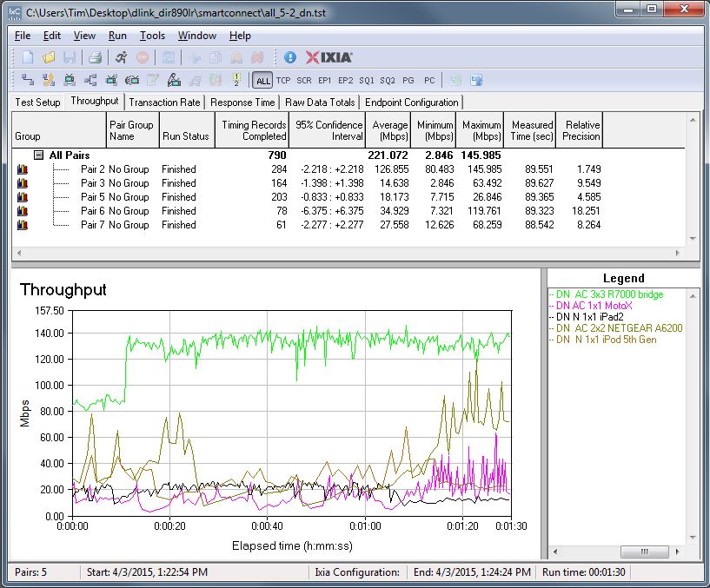The image size is (710, 588).
Task: Add a multicast group
Action: [x=90, y=80]
